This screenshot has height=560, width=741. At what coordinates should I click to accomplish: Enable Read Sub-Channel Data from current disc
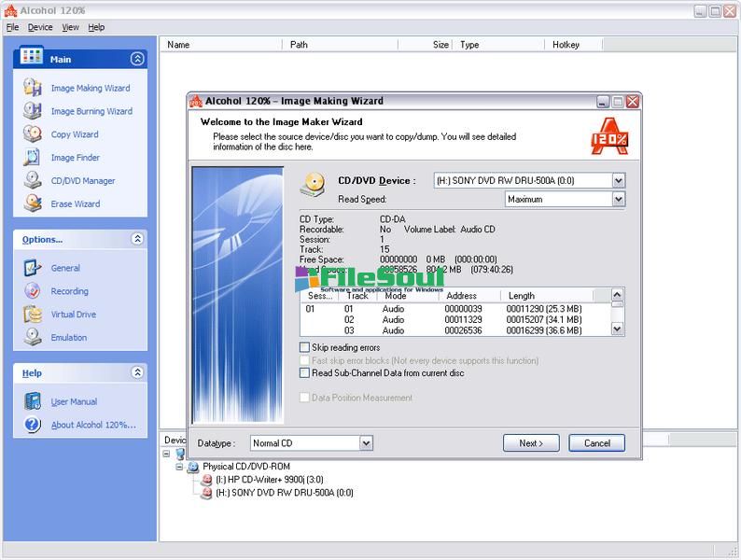coord(304,373)
